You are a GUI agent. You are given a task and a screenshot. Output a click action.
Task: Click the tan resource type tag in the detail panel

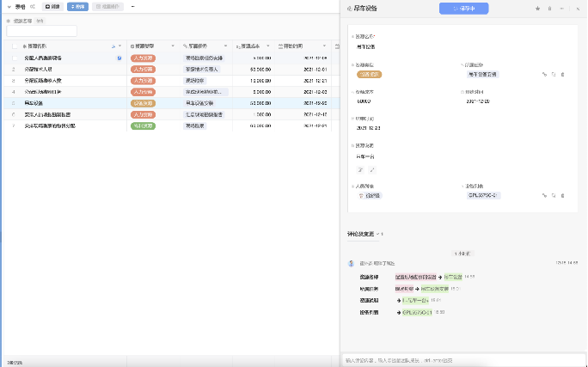pos(369,74)
